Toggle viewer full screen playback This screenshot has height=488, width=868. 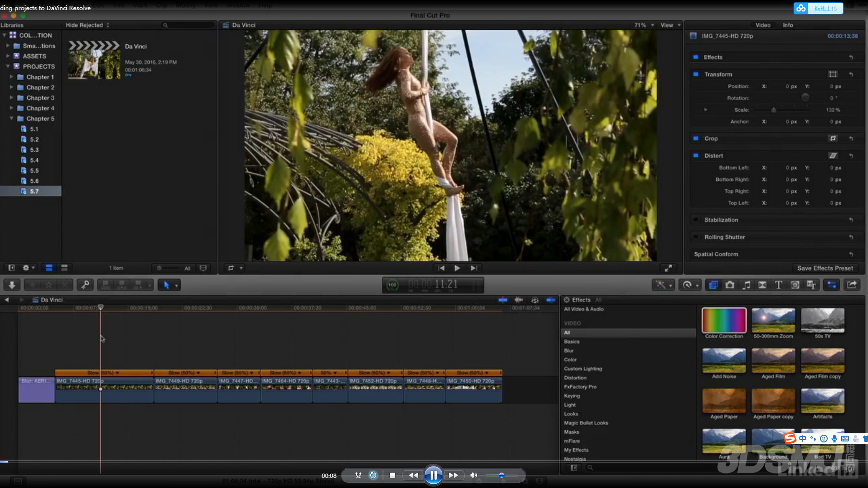click(x=668, y=268)
